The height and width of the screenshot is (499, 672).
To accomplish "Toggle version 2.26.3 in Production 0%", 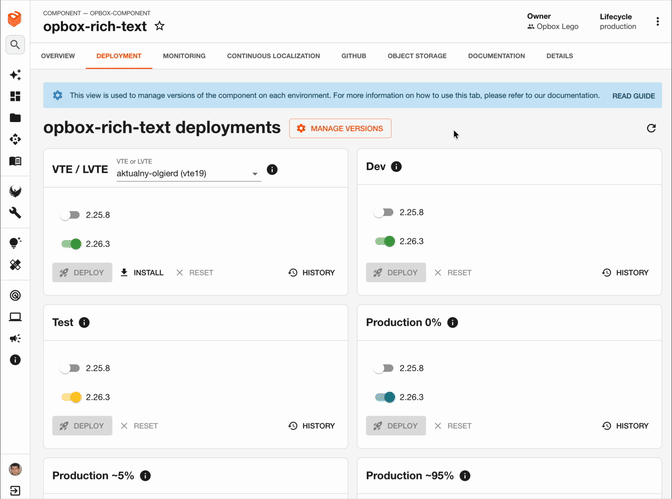I will pyautogui.click(x=385, y=397).
